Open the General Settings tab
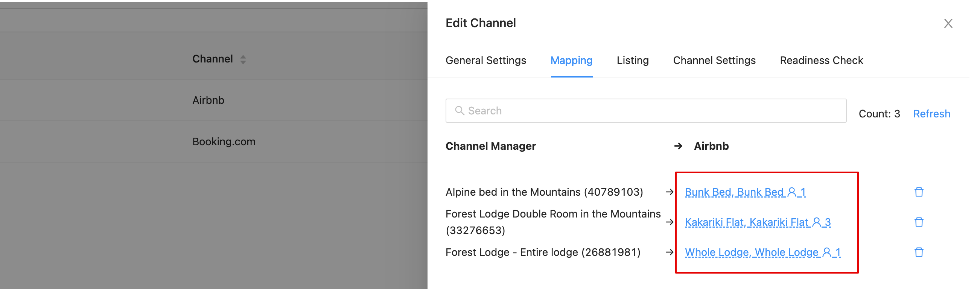This screenshot has width=980, height=289. coord(486,61)
